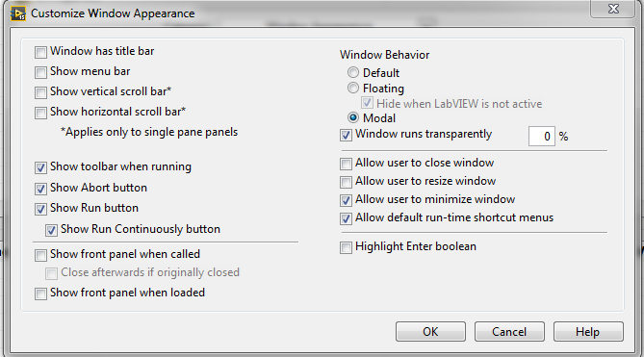Uncheck Window runs transparently
The width and height of the screenshot is (644, 357).
point(346,136)
